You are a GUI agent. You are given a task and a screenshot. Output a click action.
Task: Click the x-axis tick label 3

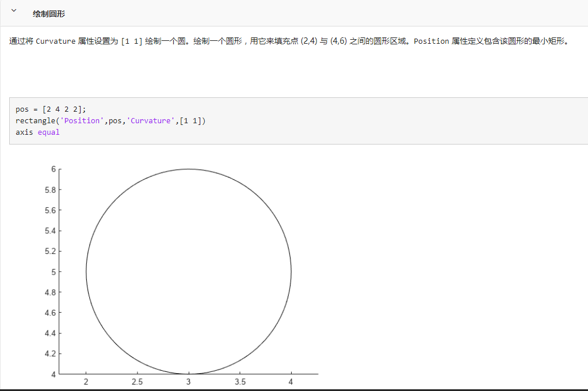click(188, 381)
